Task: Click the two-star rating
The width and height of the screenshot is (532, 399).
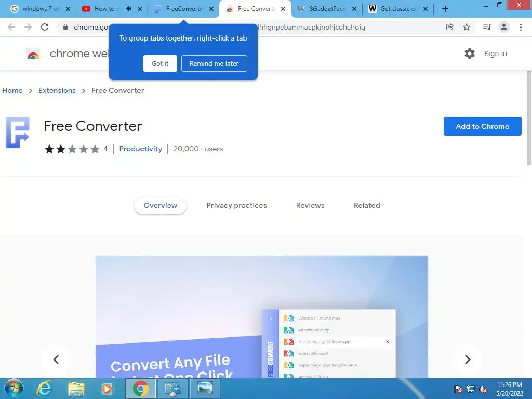Action: [x=72, y=149]
